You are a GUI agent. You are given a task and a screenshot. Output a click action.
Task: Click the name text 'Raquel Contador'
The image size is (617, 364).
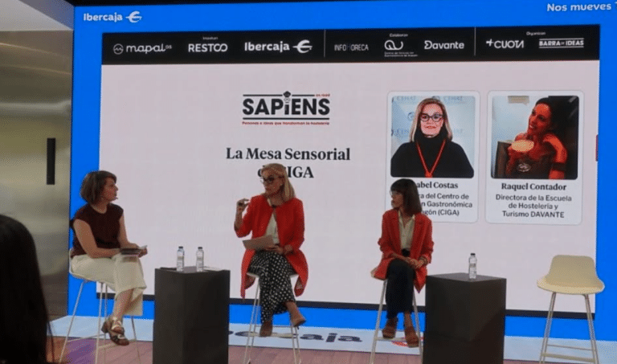pyautogui.click(x=533, y=186)
